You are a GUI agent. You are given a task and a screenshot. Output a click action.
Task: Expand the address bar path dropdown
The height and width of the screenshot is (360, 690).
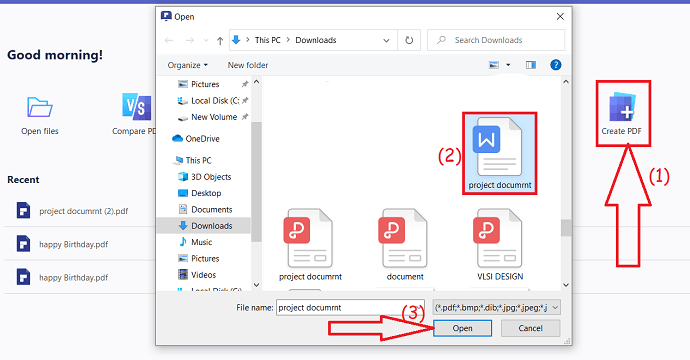pos(386,40)
